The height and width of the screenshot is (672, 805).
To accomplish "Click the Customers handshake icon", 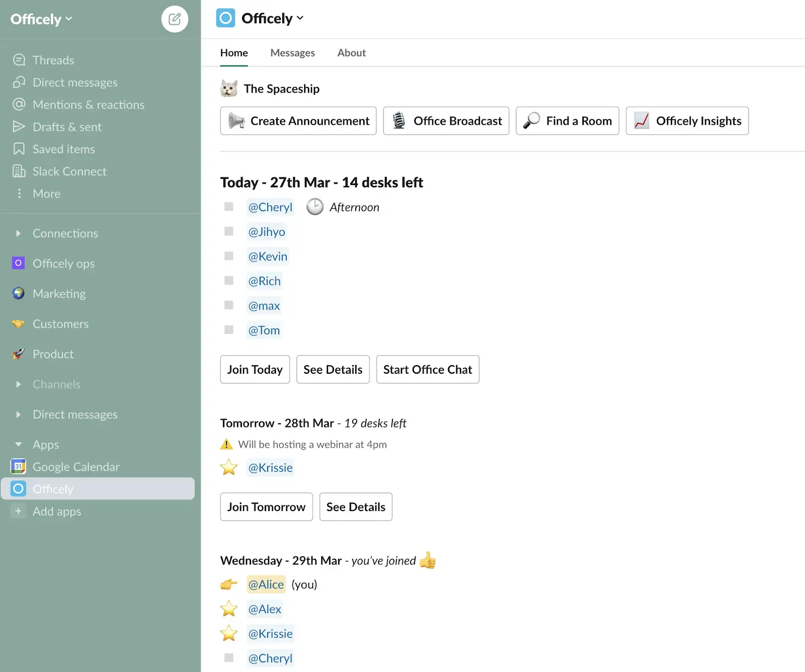I will tap(18, 323).
